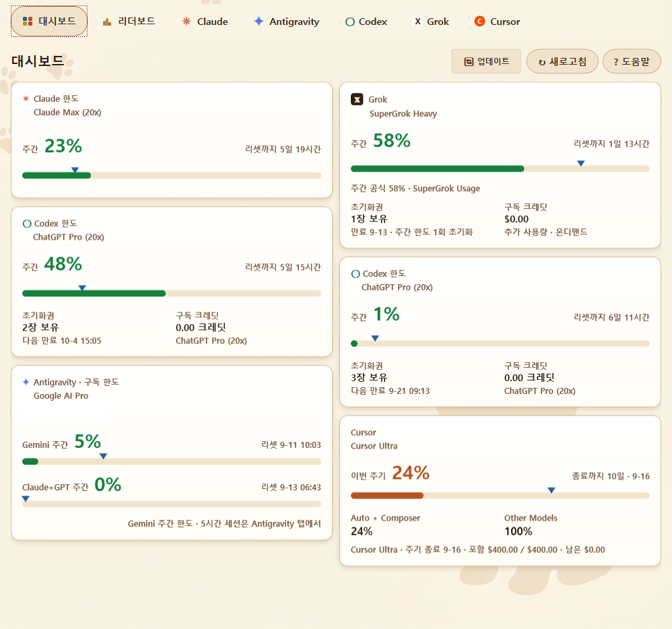
Task: Click the blue time marker on Claude 23% bar
Action: [75, 170]
